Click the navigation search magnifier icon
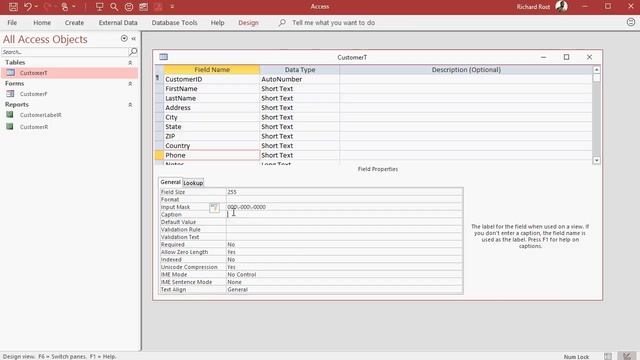Screen dimensions: 640x360 [133, 52]
